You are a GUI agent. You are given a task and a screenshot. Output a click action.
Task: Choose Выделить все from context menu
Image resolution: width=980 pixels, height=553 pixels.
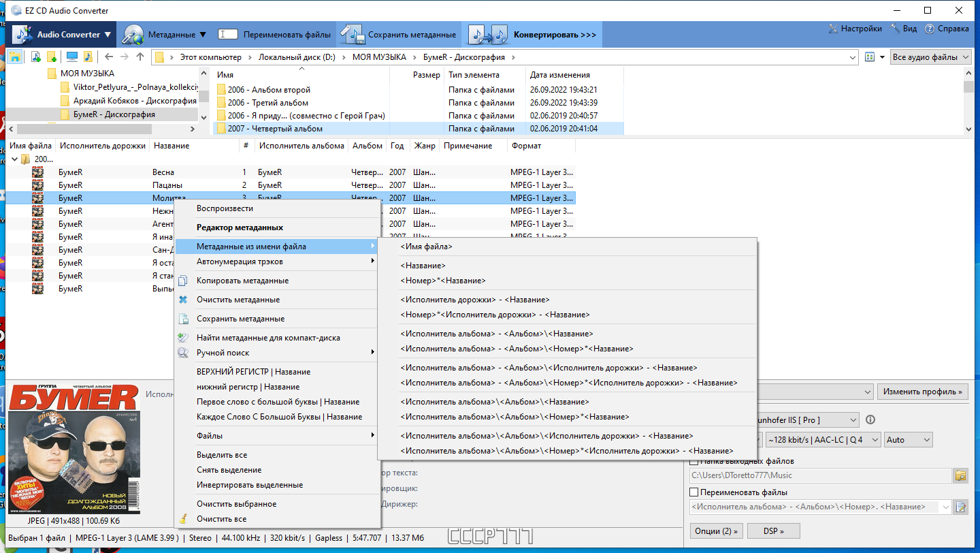277,455
